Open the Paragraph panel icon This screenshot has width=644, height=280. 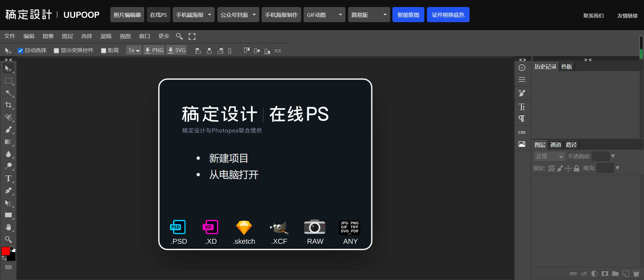click(522, 119)
